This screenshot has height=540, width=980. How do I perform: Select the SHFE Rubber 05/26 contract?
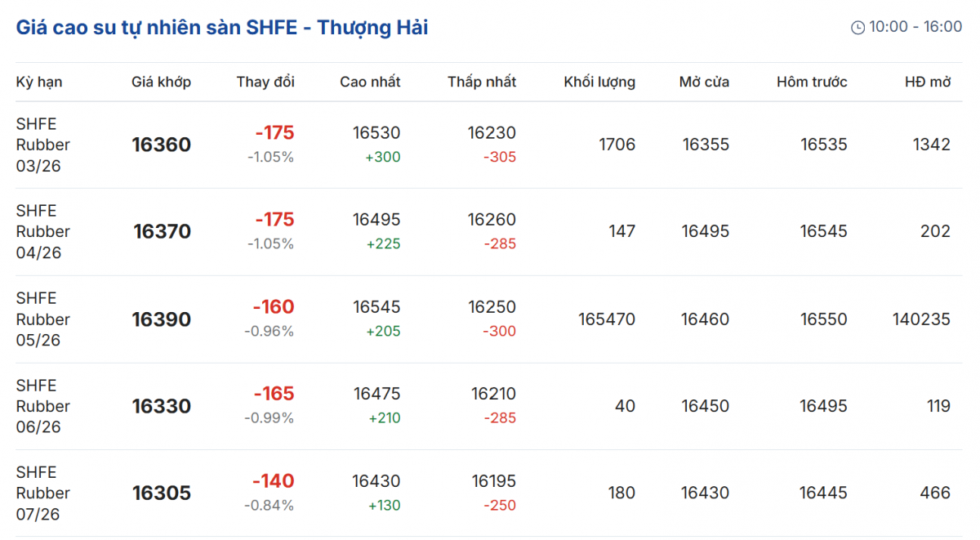click(x=43, y=319)
